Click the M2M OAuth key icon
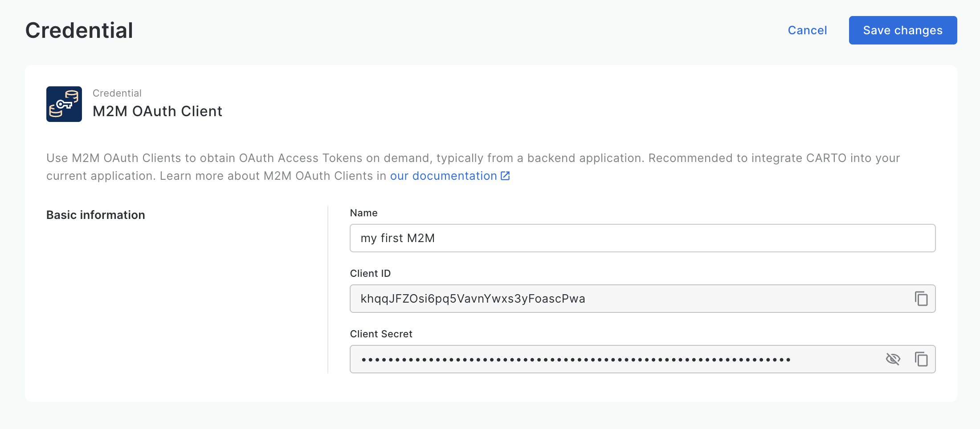The image size is (980, 429). coord(64,104)
